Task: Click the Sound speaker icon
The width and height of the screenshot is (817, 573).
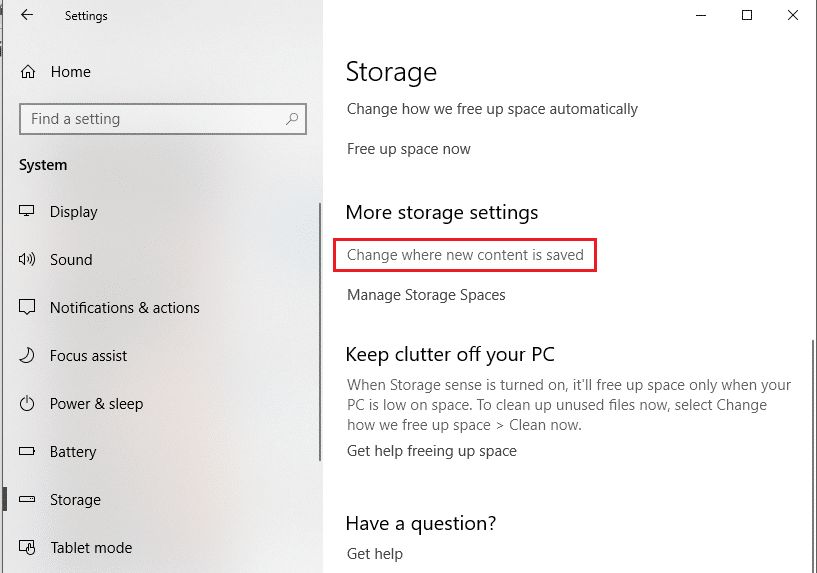Action: pyautogui.click(x=28, y=260)
